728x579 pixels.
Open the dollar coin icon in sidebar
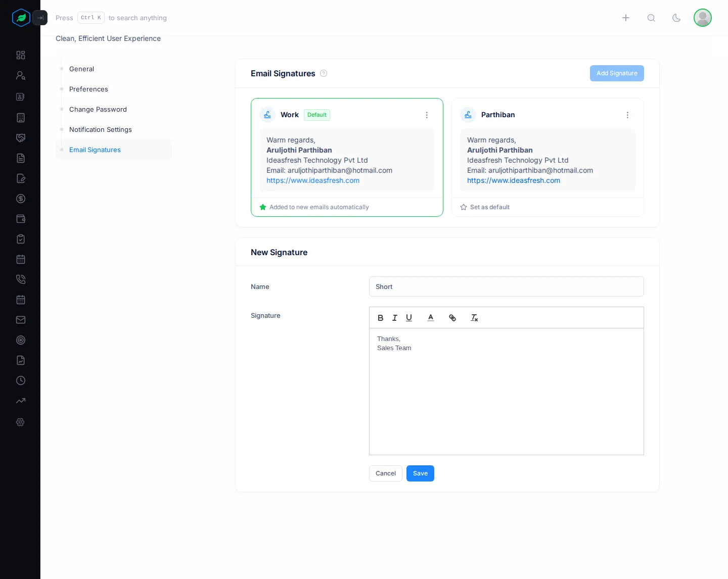[21, 199]
